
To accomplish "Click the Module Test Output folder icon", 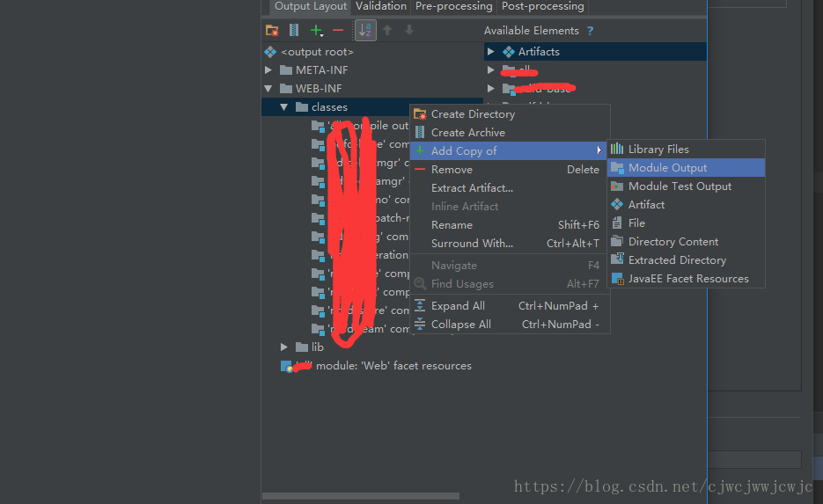I will click(617, 186).
